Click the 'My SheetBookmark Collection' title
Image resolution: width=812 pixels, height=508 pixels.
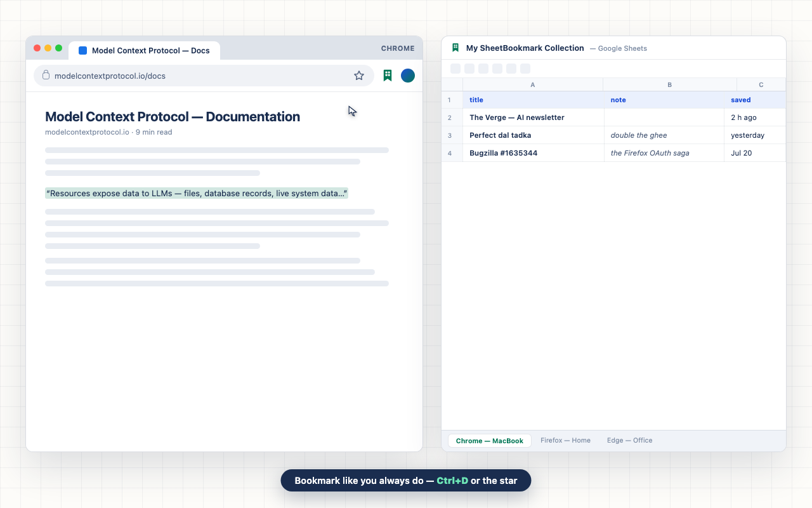click(x=525, y=48)
